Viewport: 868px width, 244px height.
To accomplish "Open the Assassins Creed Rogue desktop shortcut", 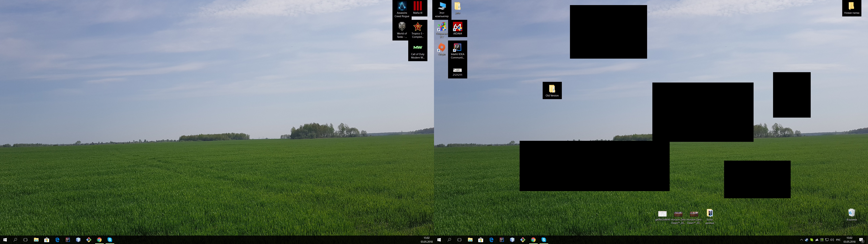I will [402, 9].
